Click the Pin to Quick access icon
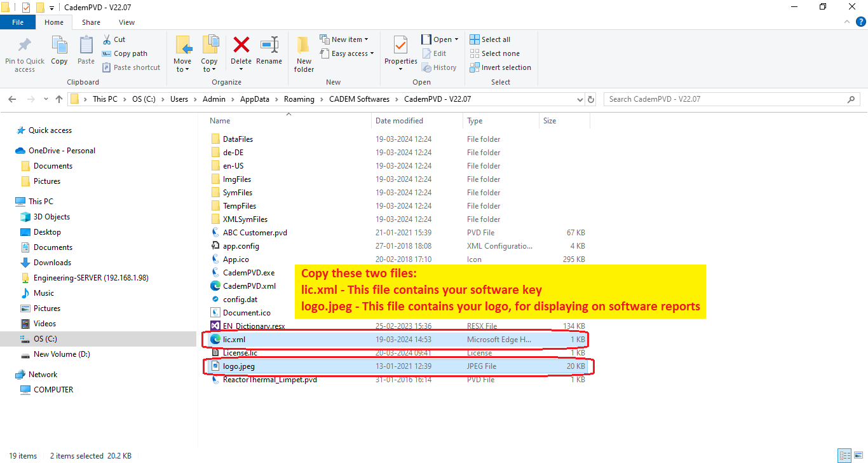868x463 pixels. point(25,46)
